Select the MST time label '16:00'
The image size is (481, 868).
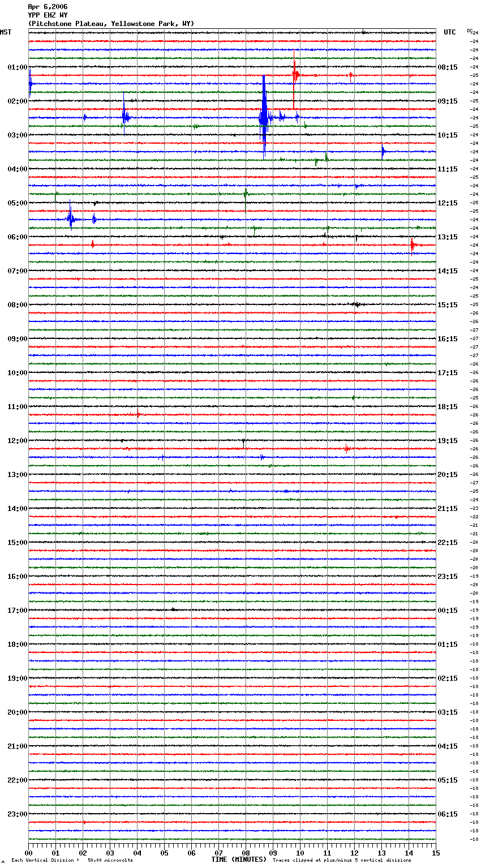click(x=18, y=577)
